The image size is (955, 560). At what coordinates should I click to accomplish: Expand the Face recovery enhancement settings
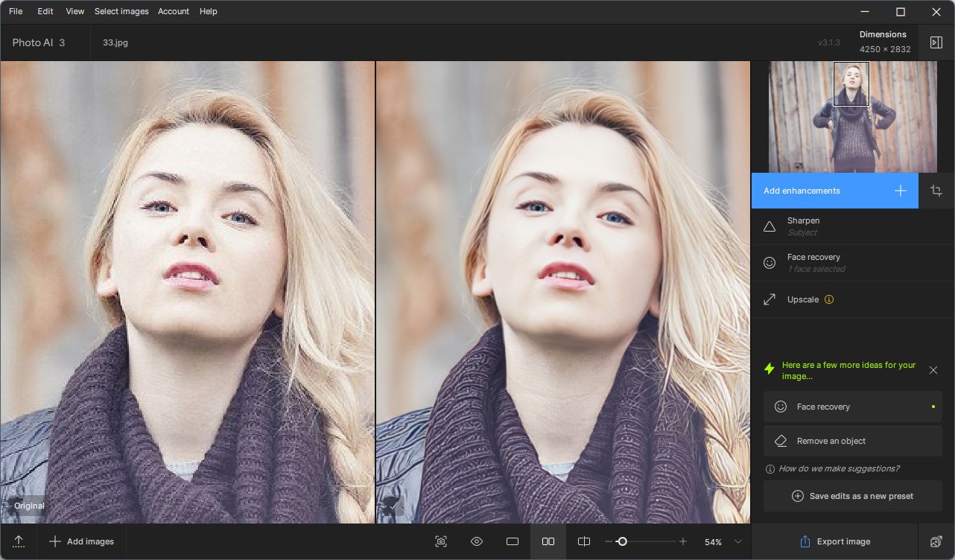[x=852, y=263]
